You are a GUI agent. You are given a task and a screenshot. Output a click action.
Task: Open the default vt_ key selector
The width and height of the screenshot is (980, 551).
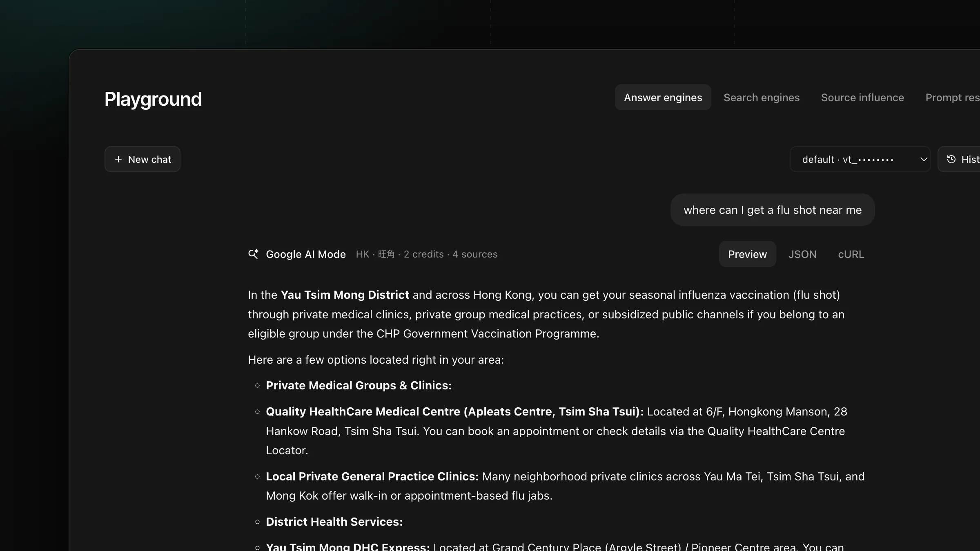tap(860, 159)
